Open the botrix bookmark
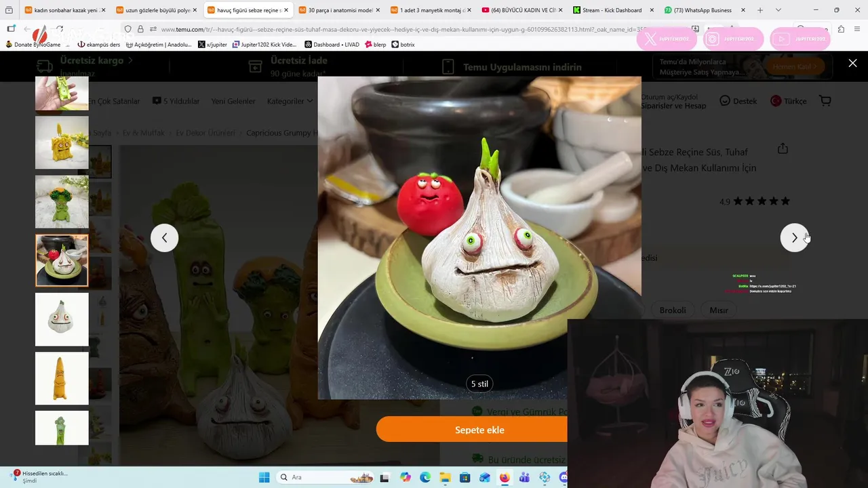The height and width of the screenshot is (488, 868). (x=403, y=45)
